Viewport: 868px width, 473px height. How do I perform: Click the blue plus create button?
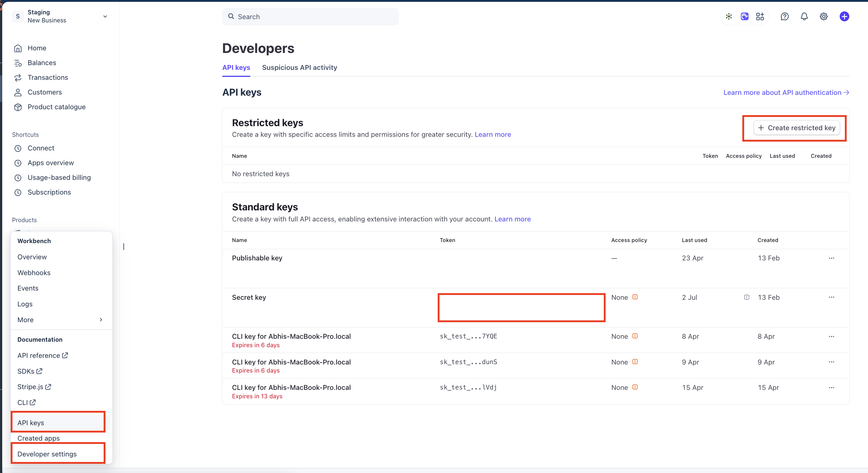[844, 17]
